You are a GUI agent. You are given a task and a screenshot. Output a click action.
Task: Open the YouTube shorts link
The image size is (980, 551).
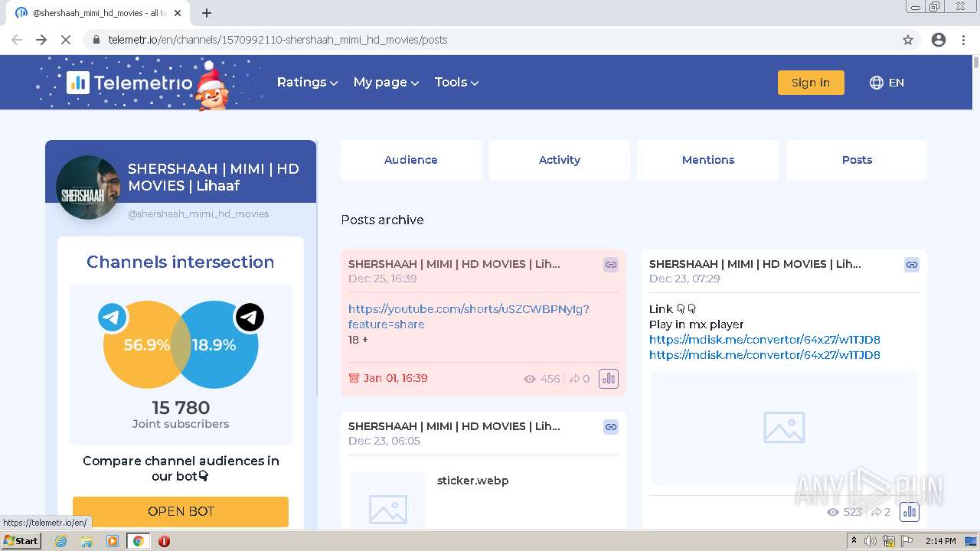(469, 317)
